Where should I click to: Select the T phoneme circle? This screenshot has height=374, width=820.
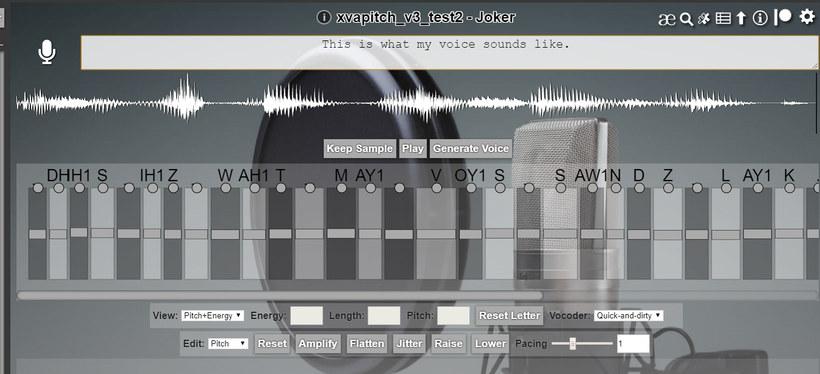pyautogui.click(x=281, y=188)
